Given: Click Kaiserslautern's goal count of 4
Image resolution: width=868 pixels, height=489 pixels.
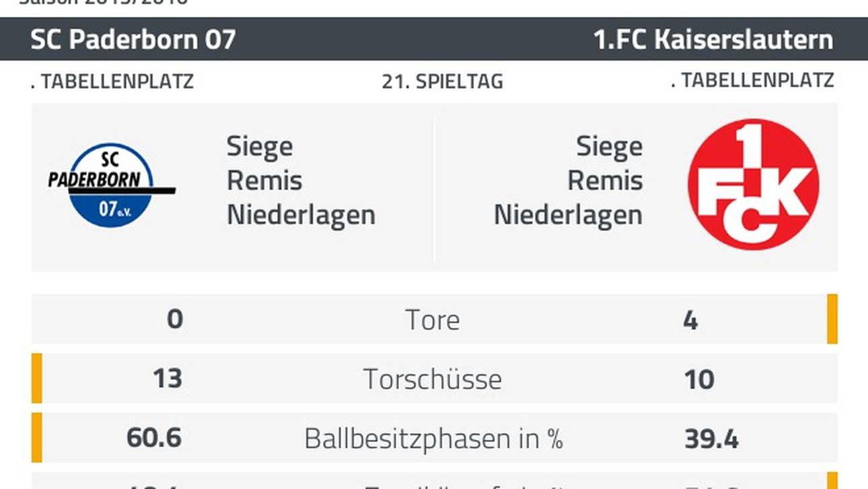Looking at the screenshot, I should click(690, 320).
